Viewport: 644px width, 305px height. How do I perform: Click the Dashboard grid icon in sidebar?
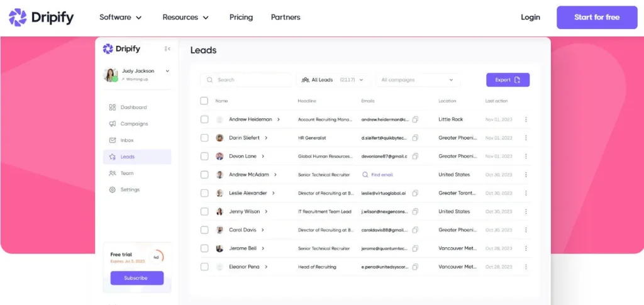click(x=112, y=107)
